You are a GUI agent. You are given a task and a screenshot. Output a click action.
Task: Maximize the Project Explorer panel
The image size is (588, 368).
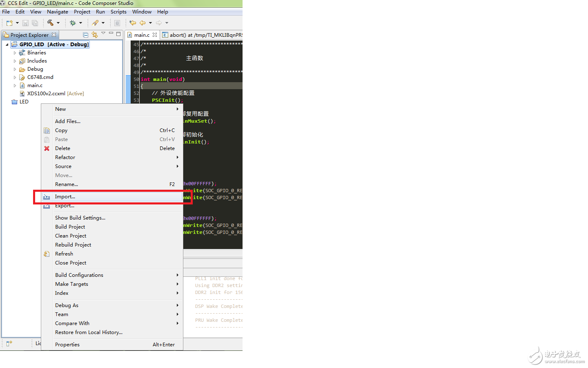point(118,34)
